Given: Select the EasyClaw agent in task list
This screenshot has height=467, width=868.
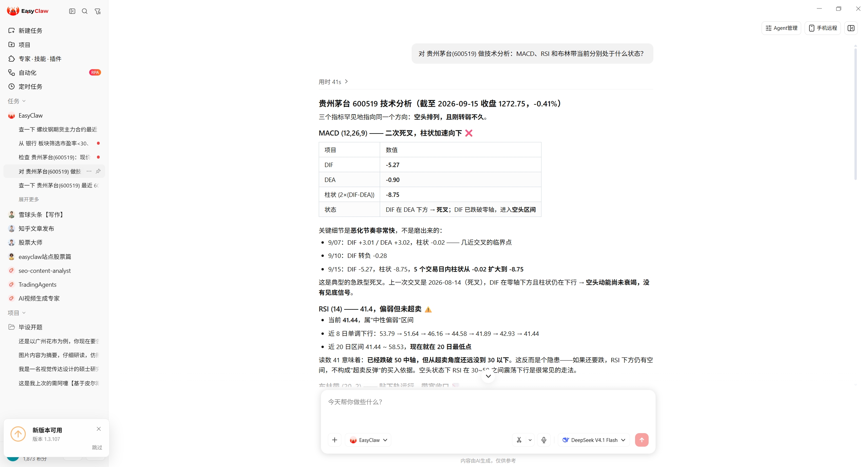Looking at the screenshot, I should coord(54,116).
